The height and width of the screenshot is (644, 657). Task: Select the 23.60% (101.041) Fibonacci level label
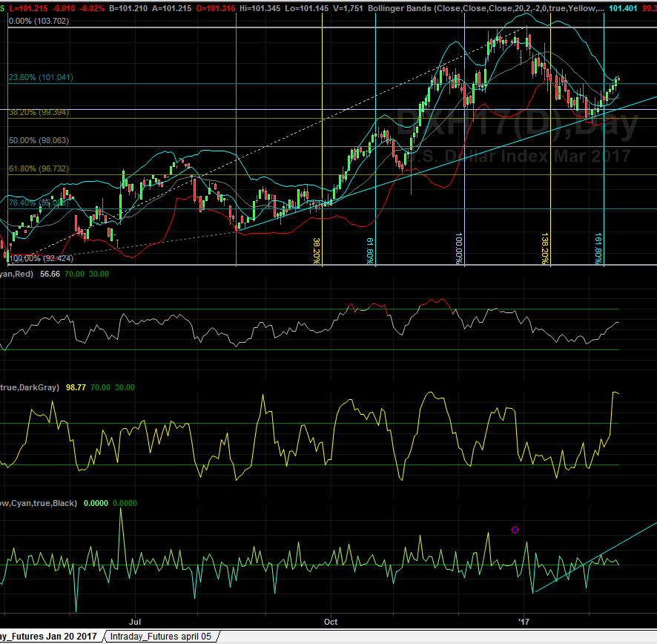coord(41,77)
